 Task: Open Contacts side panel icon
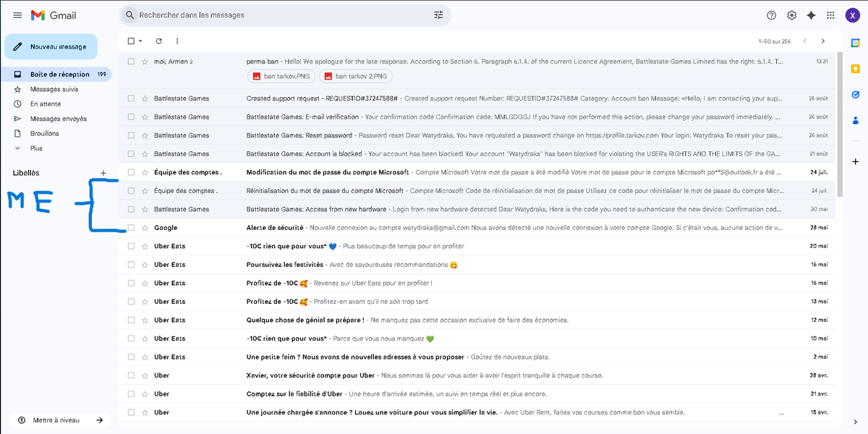point(855,119)
